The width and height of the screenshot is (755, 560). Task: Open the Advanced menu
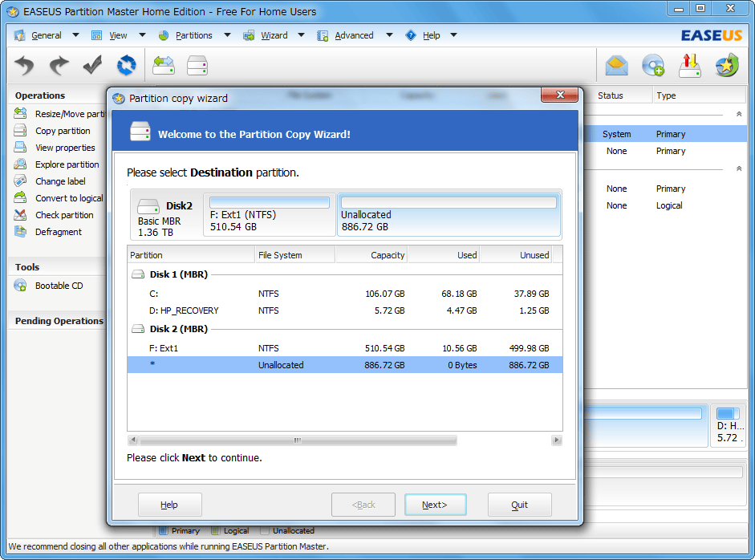click(354, 35)
